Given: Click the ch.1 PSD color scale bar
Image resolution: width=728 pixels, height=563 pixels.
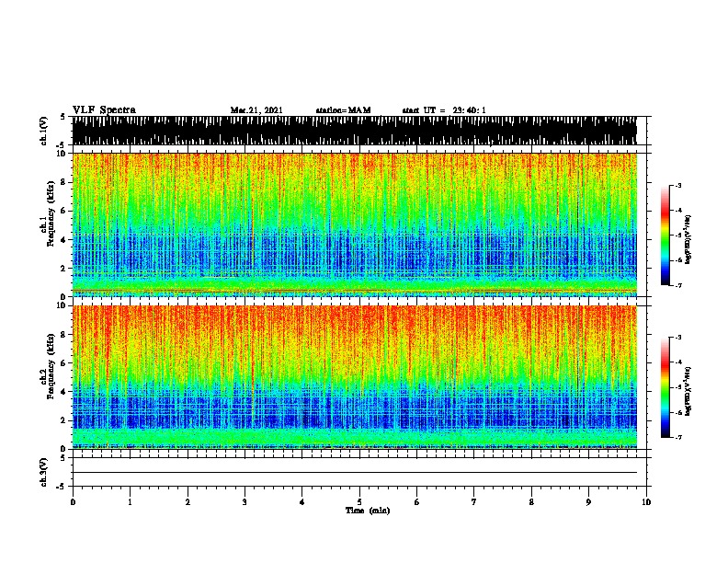Looking at the screenshot, I should (x=665, y=236).
